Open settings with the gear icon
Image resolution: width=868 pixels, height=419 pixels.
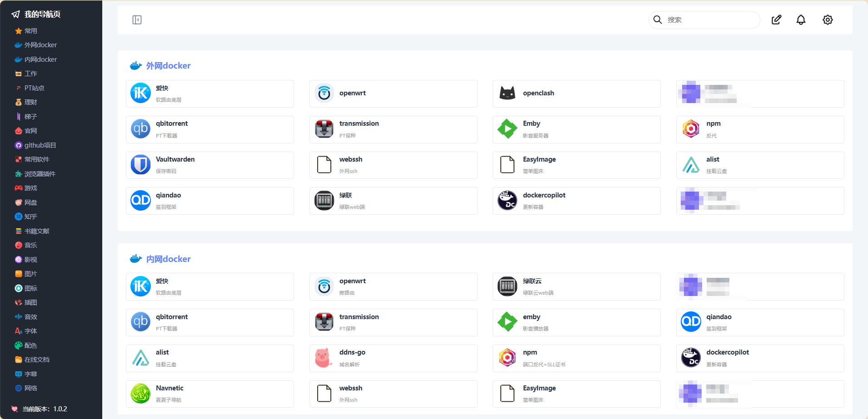[x=828, y=20]
